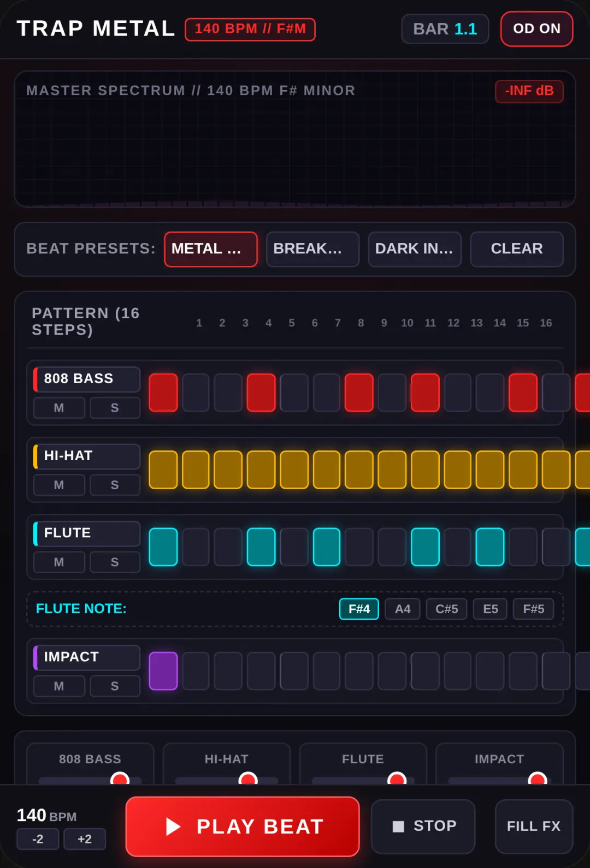
Task: Adjust the HI-HAT volume slider
Action: (227, 780)
